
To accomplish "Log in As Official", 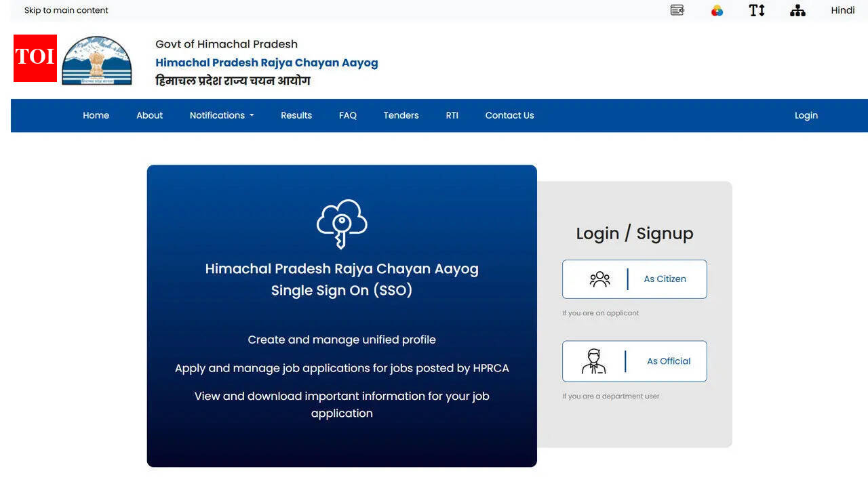I will [x=635, y=361].
